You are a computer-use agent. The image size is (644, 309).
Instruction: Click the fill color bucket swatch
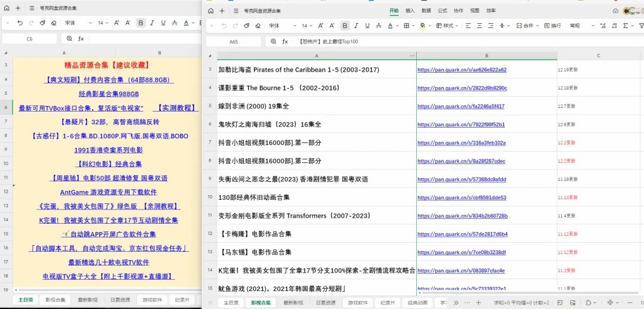[422, 26]
